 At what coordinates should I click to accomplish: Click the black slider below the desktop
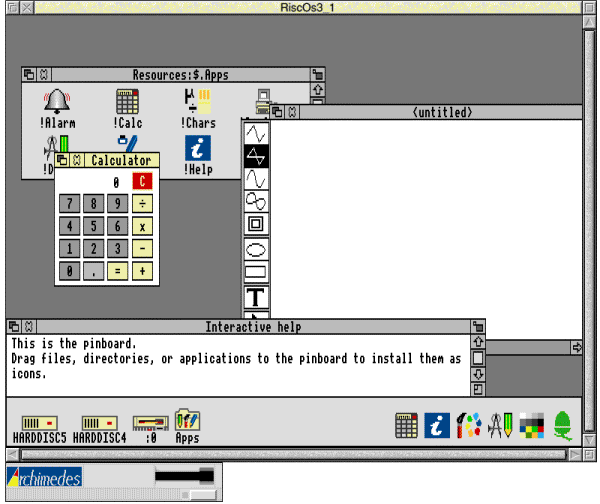point(185,476)
